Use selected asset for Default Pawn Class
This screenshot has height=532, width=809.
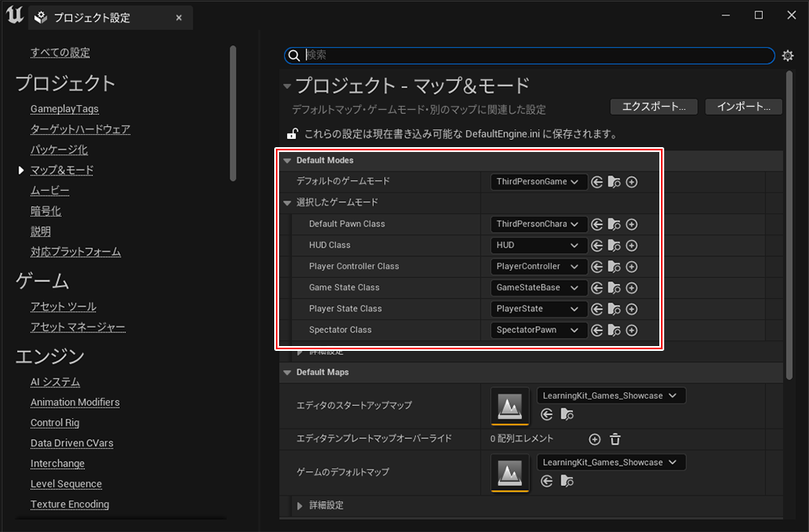(597, 224)
